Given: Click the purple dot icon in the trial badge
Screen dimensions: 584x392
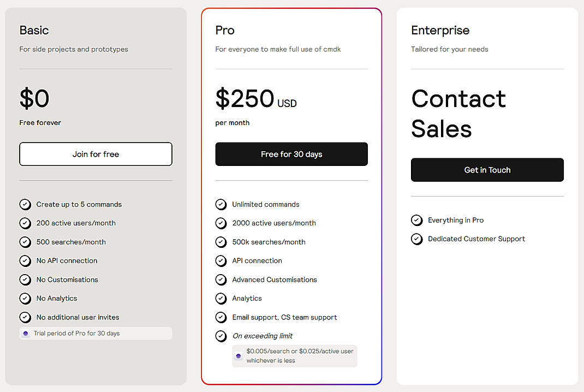Looking at the screenshot, I should coord(25,333).
